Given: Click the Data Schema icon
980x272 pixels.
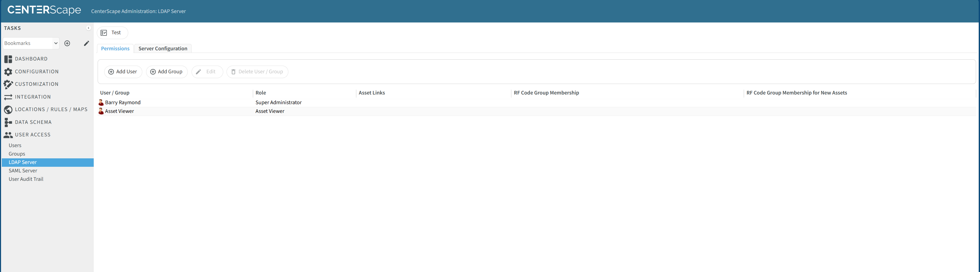Looking at the screenshot, I should pyautogui.click(x=8, y=122).
